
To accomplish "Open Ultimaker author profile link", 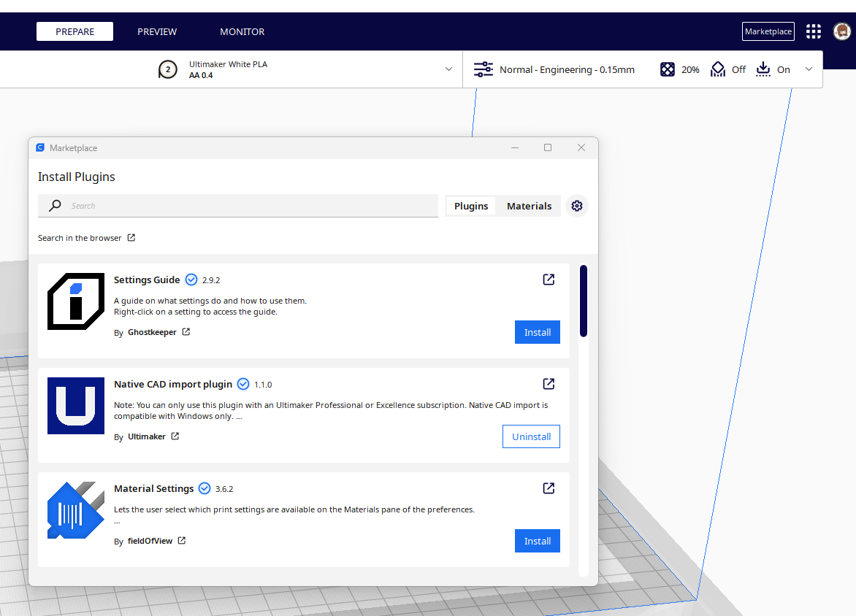I will [153, 436].
